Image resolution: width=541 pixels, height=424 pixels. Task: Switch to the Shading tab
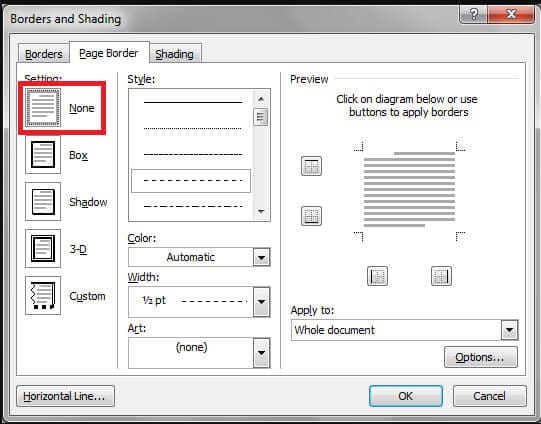click(174, 54)
